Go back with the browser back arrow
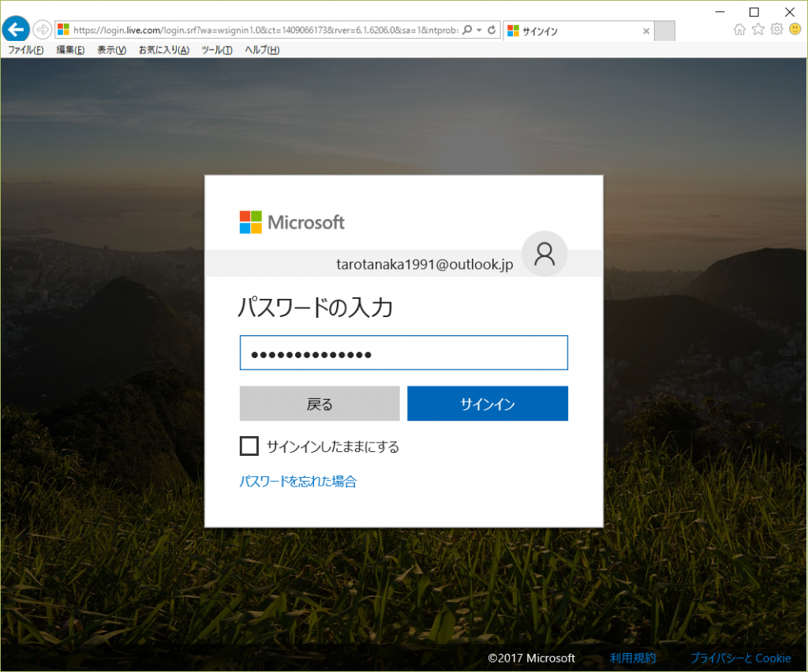This screenshot has height=672, width=808. coord(16,29)
